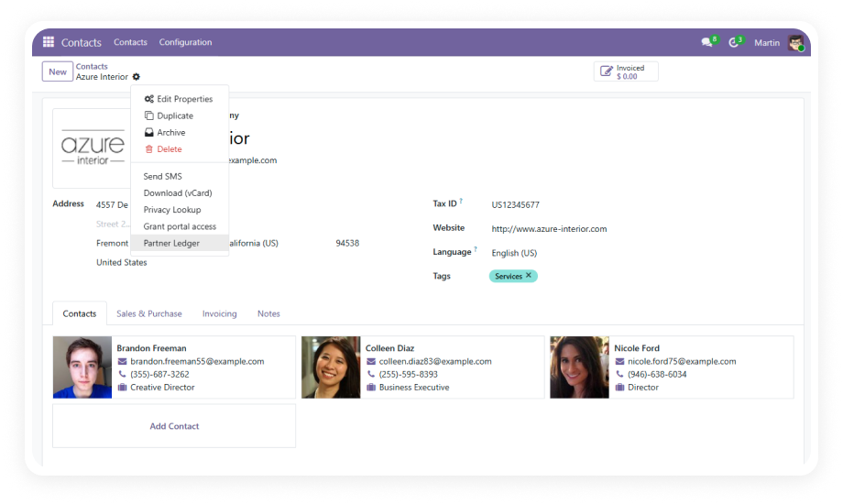Click nicole.ford75@example.com email text
Viewport: 843px width, 504px height.
[x=682, y=361]
